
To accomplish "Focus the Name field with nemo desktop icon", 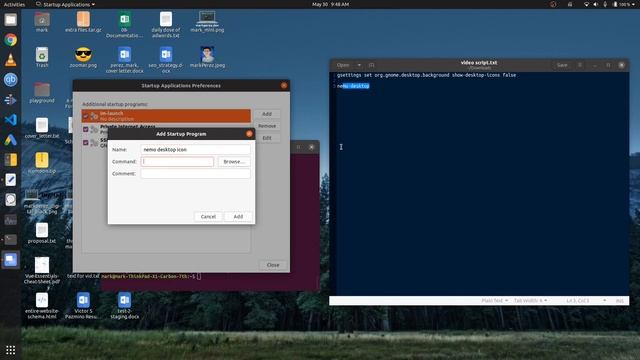I will click(x=195, y=150).
